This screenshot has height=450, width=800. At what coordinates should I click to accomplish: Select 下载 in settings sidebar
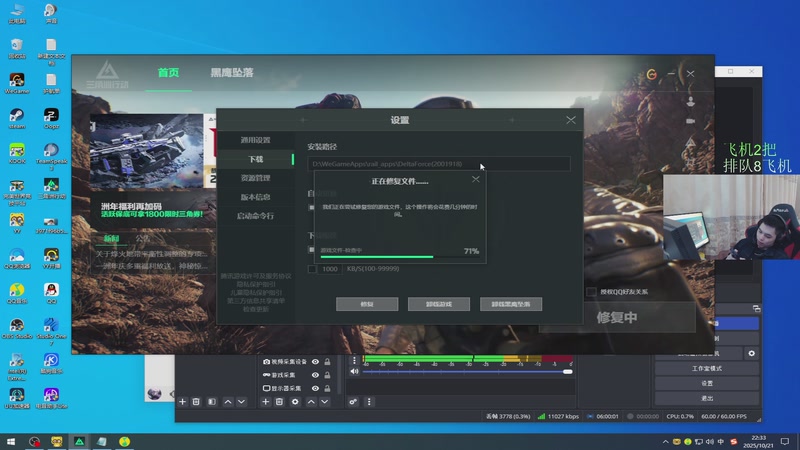pyautogui.click(x=256, y=159)
